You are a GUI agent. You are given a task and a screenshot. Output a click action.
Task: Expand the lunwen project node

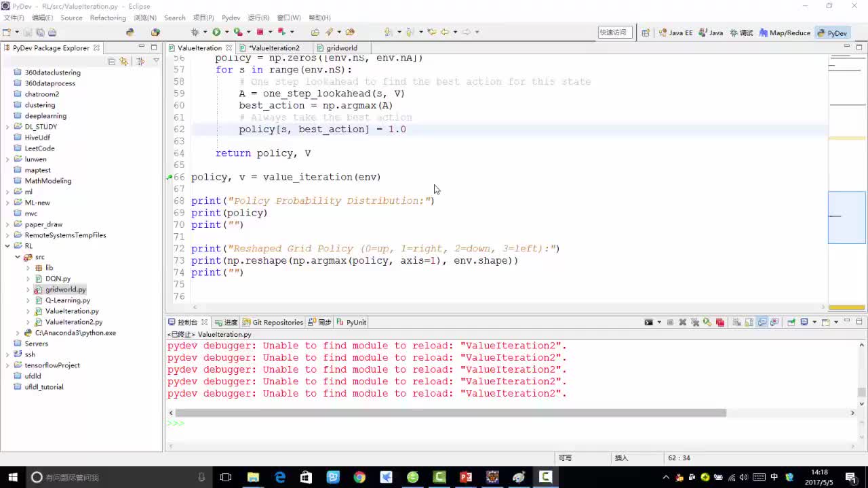[x=7, y=159]
